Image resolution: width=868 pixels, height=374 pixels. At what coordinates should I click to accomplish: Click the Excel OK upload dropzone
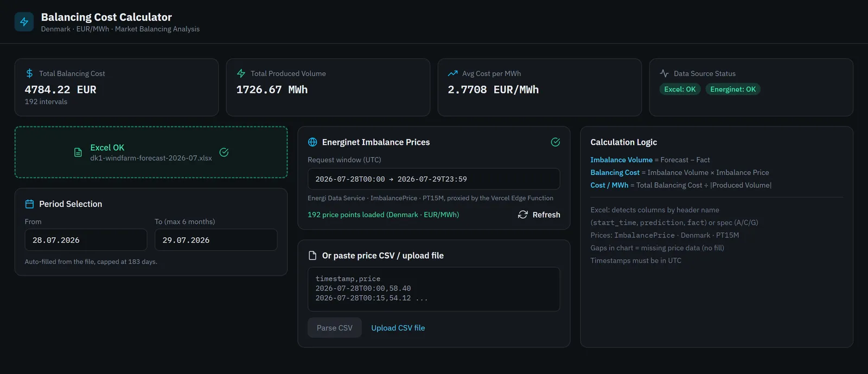pyautogui.click(x=151, y=153)
